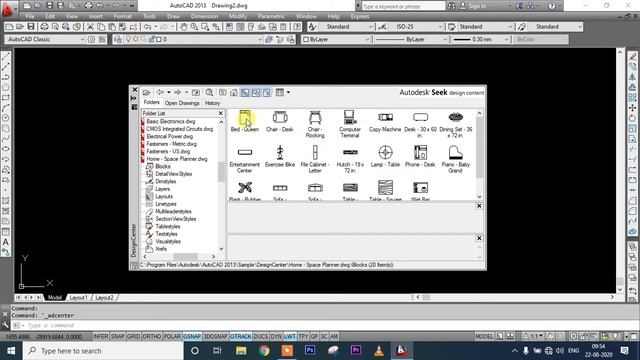Toggle LWT lineweight display in status bar

(290, 336)
